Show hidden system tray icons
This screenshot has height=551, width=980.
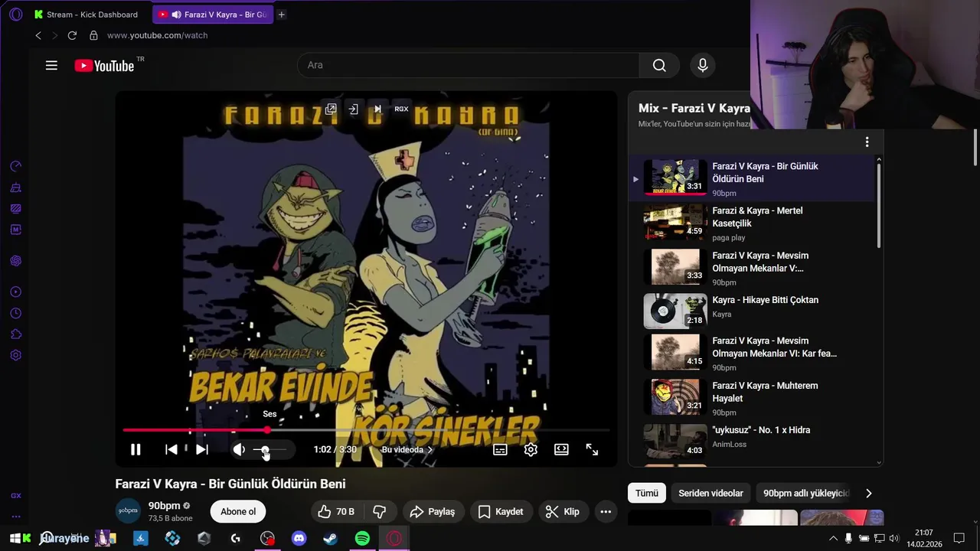833,539
